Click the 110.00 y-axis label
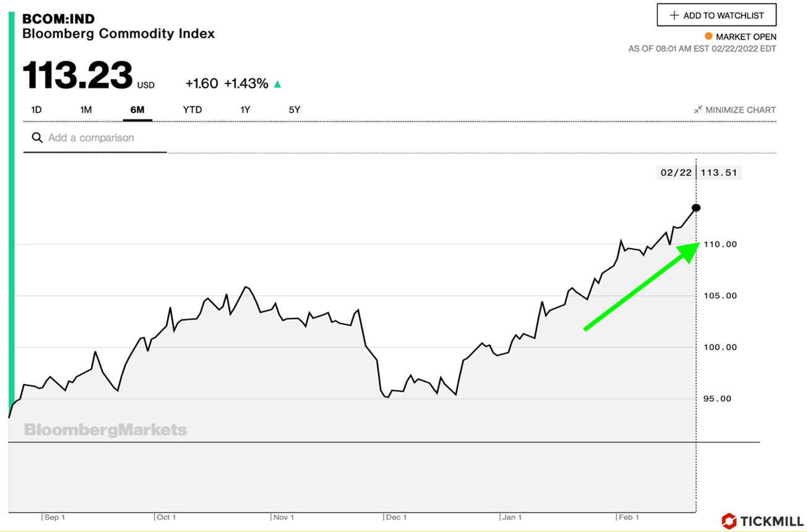Screen dimensions: 807x532 (722, 244)
